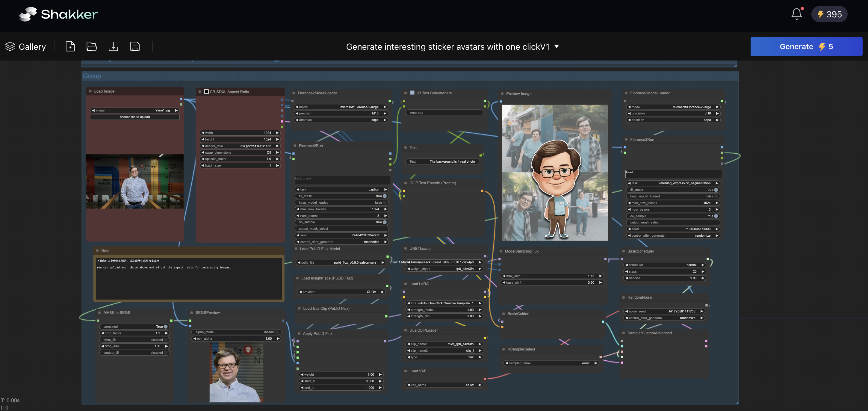Click the lightning credits badge showing 395

(829, 14)
